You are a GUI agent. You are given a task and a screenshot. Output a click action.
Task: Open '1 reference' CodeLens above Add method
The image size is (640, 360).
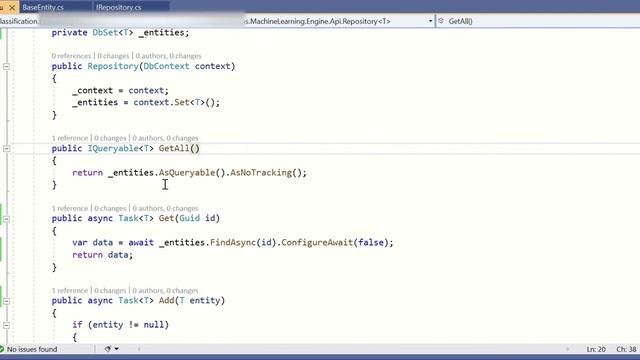[69, 291]
